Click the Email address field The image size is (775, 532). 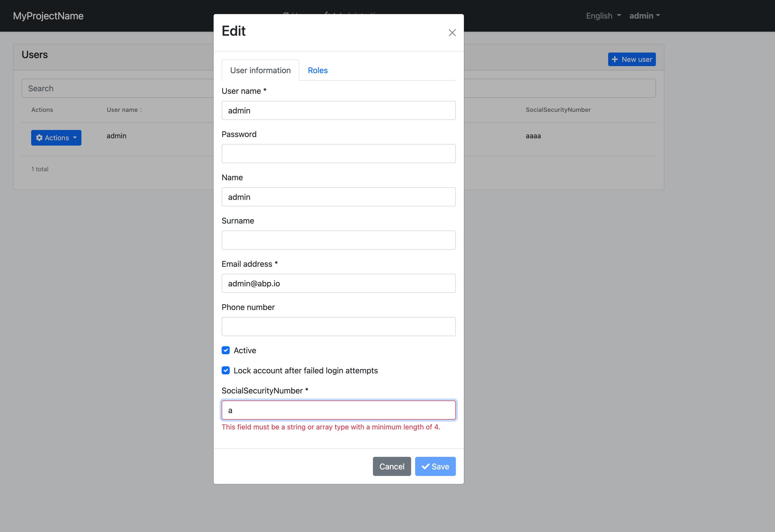pyautogui.click(x=338, y=283)
